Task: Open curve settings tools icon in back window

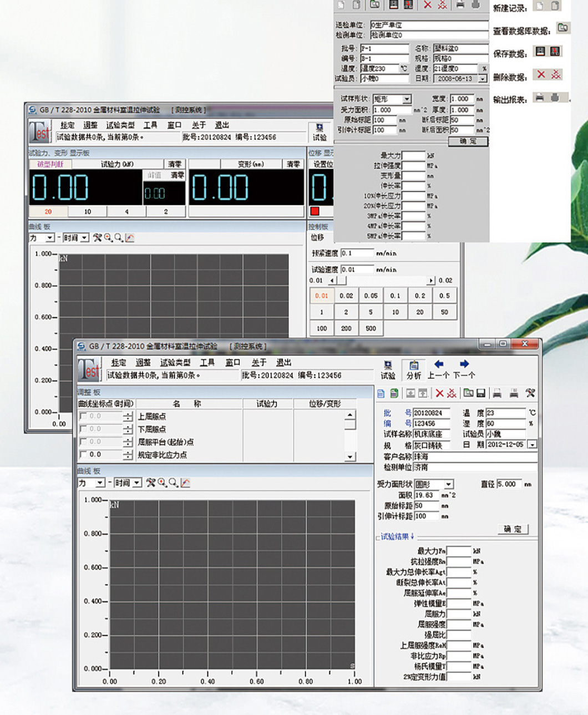Action: [98, 238]
